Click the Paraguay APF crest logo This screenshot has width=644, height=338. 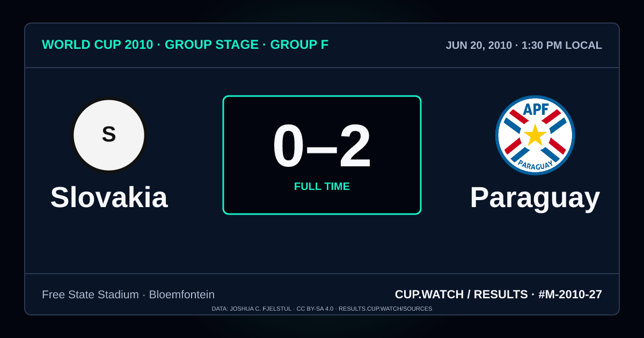click(x=535, y=135)
